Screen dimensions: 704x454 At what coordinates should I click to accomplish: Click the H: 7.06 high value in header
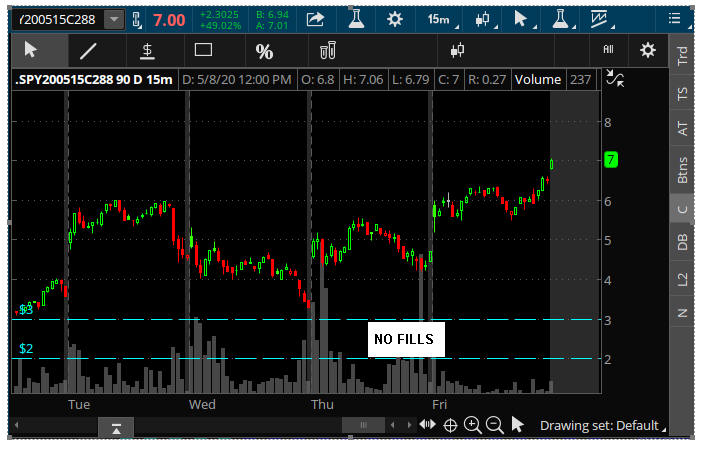tap(363, 80)
